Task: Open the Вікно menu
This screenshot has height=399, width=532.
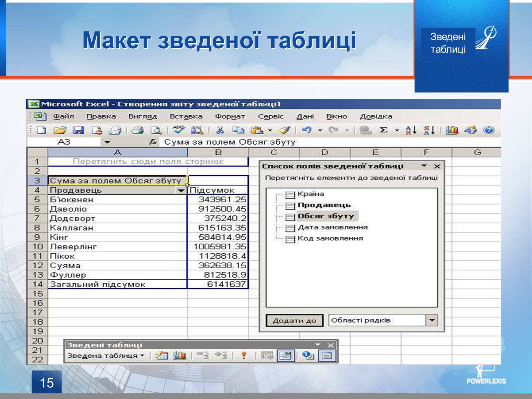Action: coord(336,116)
